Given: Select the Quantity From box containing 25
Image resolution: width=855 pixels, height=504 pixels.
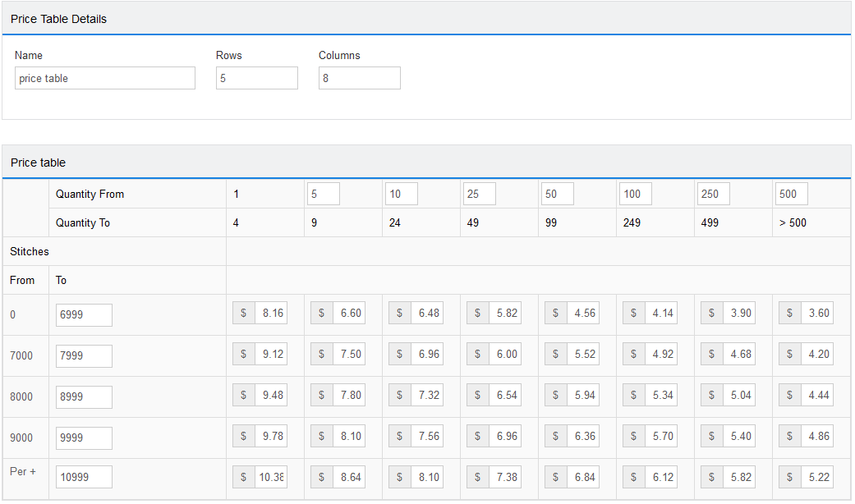Looking at the screenshot, I should point(479,193).
